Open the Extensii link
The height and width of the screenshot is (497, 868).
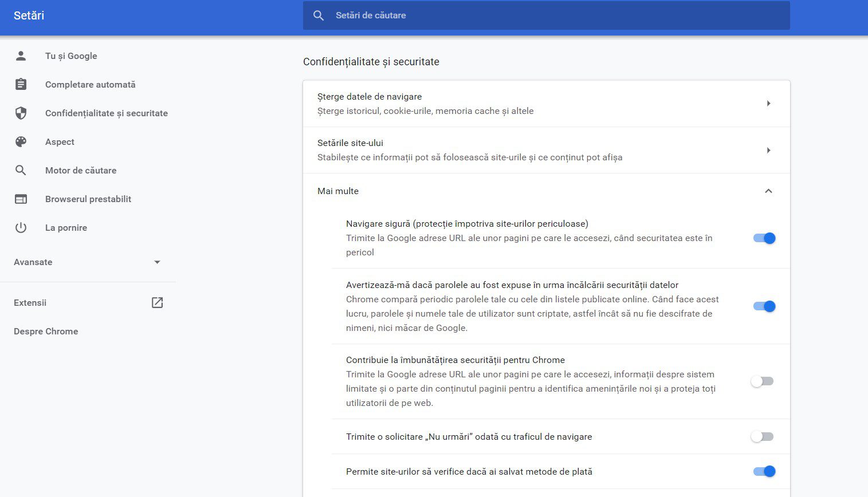click(x=30, y=302)
